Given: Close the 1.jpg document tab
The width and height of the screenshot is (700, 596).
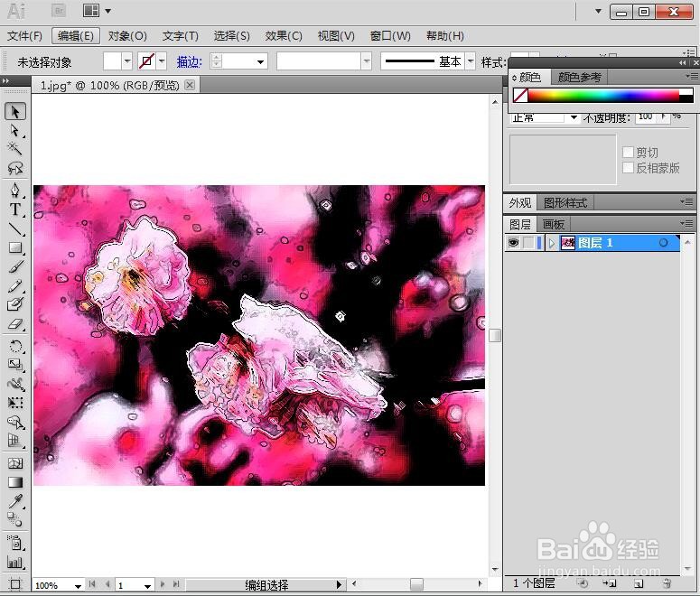Looking at the screenshot, I should tap(190, 84).
